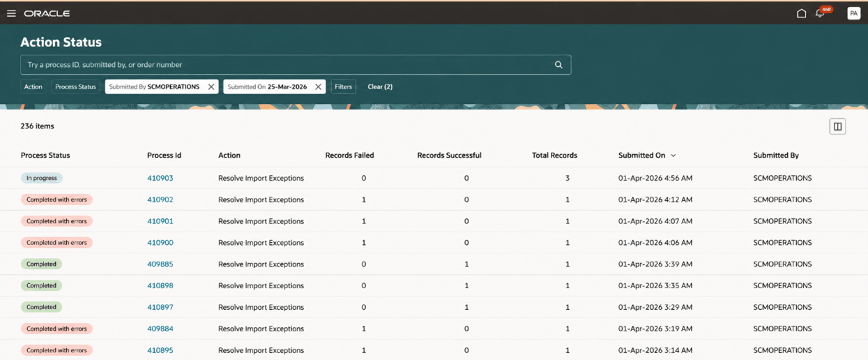Click the Submitted By column header
Screen dimensions: 868x360
point(776,156)
